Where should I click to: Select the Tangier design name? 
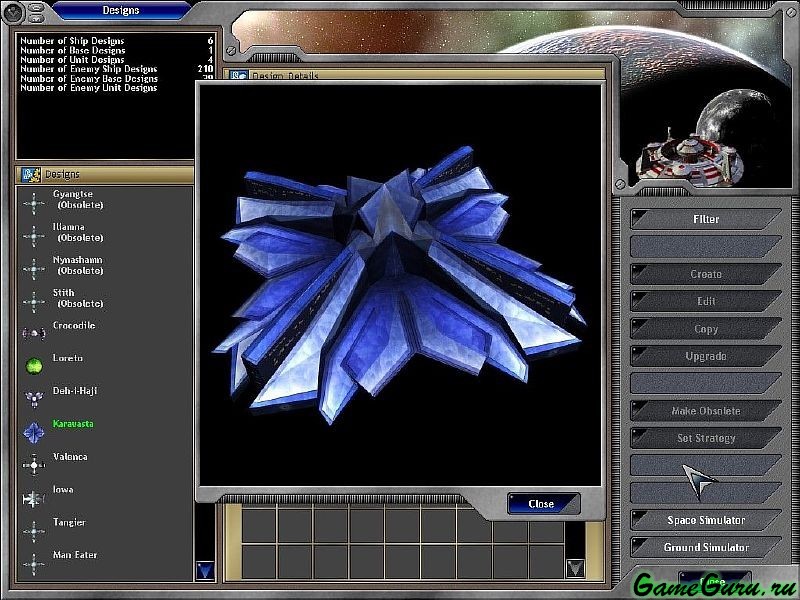(69, 522)
